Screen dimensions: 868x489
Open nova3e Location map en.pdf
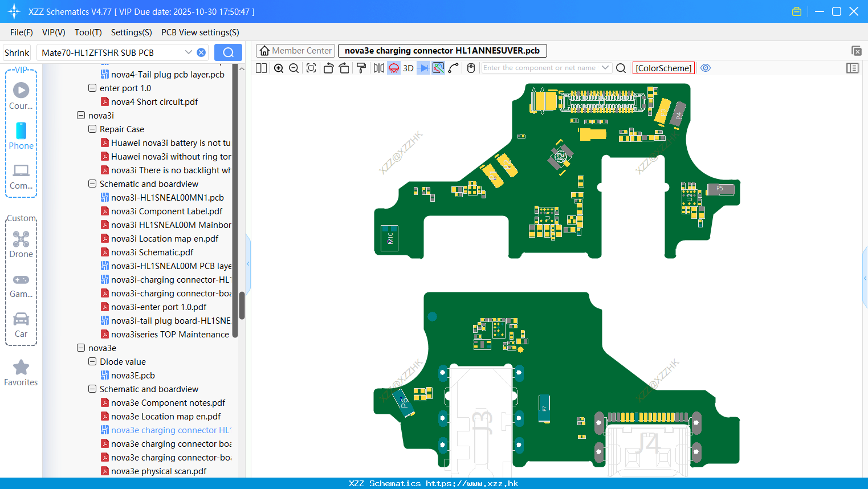click(166, 417)
